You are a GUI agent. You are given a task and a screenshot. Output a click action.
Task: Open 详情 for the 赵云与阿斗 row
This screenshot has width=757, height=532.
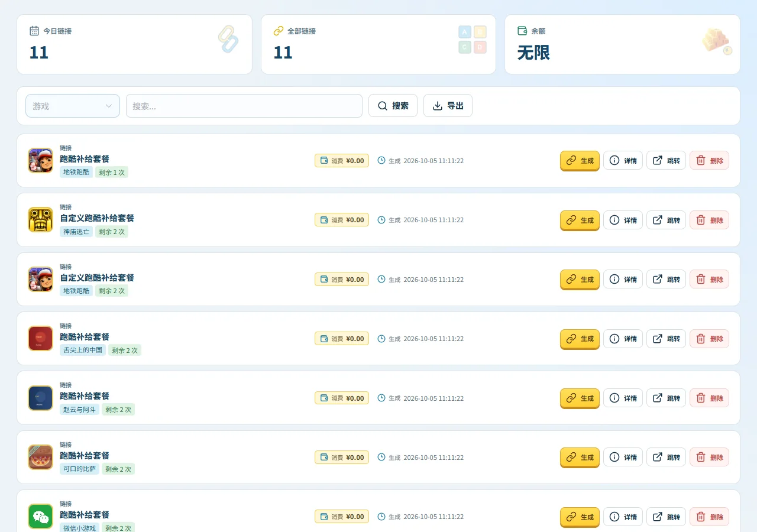point(623,398)
